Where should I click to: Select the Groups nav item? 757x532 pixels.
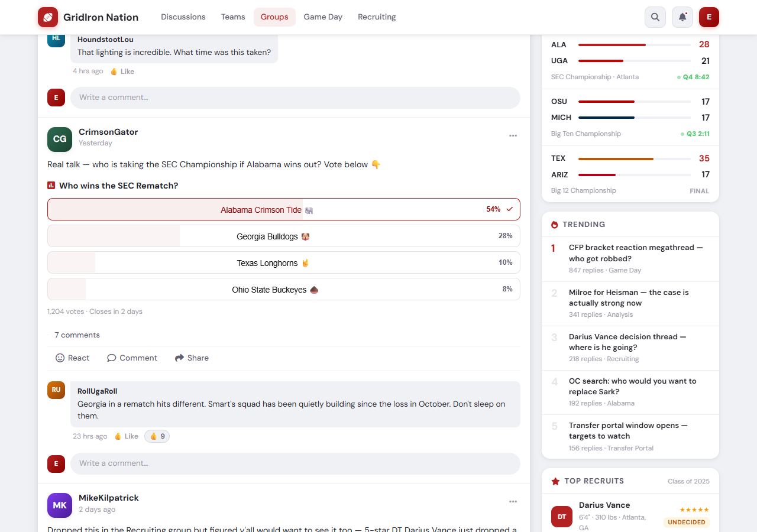point(274,17)
